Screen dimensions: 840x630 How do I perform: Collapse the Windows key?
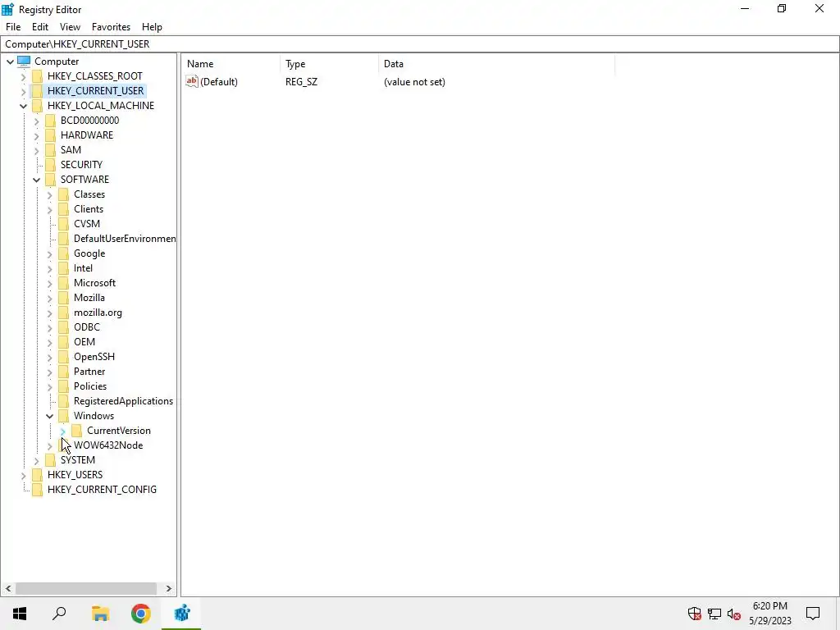pos(50,416)
